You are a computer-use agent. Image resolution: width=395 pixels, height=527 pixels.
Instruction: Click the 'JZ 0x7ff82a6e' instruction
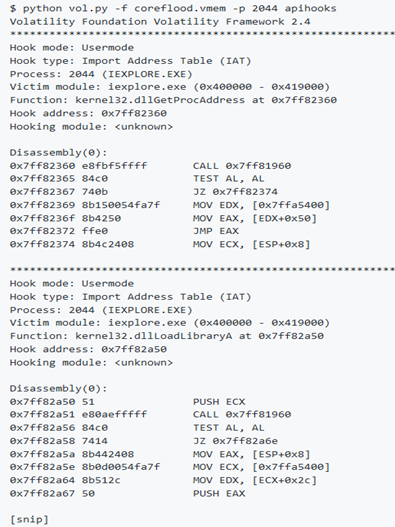coord(235,441)
